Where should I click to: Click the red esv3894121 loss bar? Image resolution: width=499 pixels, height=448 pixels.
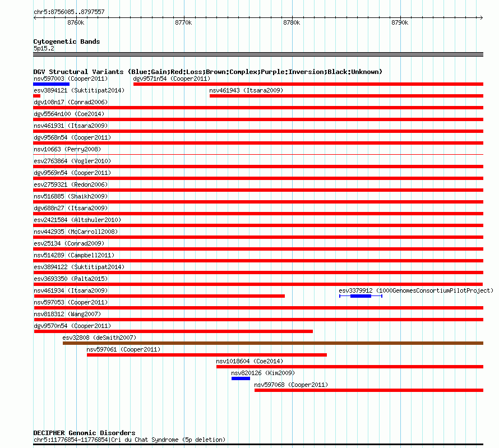(37, 96)
